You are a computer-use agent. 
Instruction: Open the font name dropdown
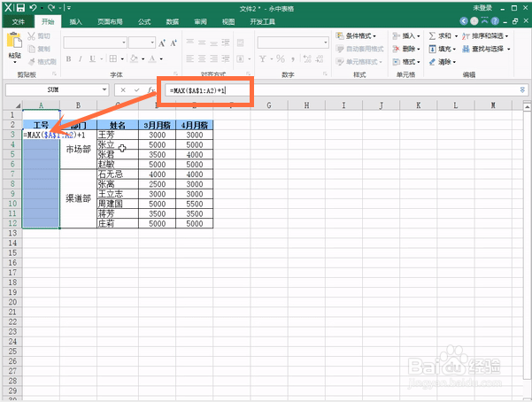[124, 43]
